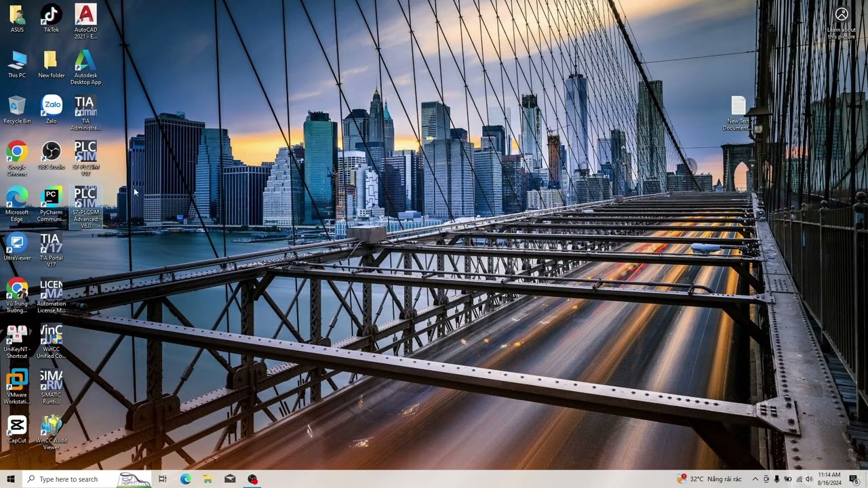This screenshot has height=488, width=868.
Task: Select the TIA Portal V17 shortcut
Action: pos(51,250)
